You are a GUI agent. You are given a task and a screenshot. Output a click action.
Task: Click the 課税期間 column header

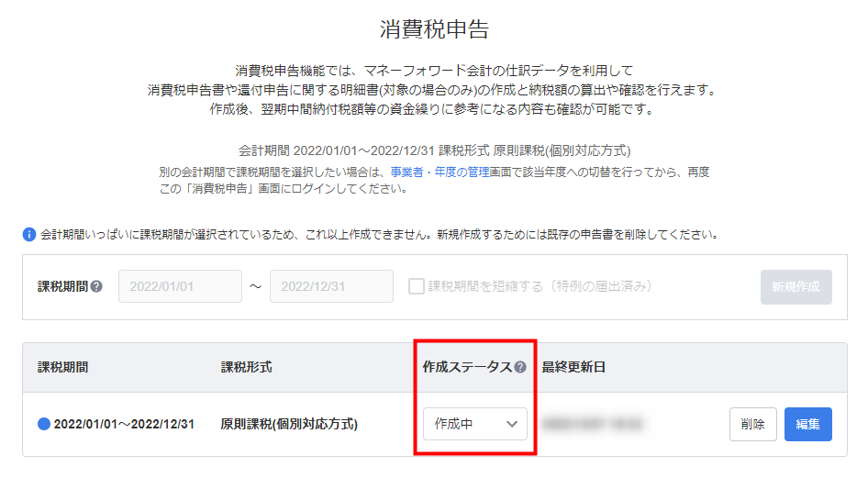click(62, 367)
